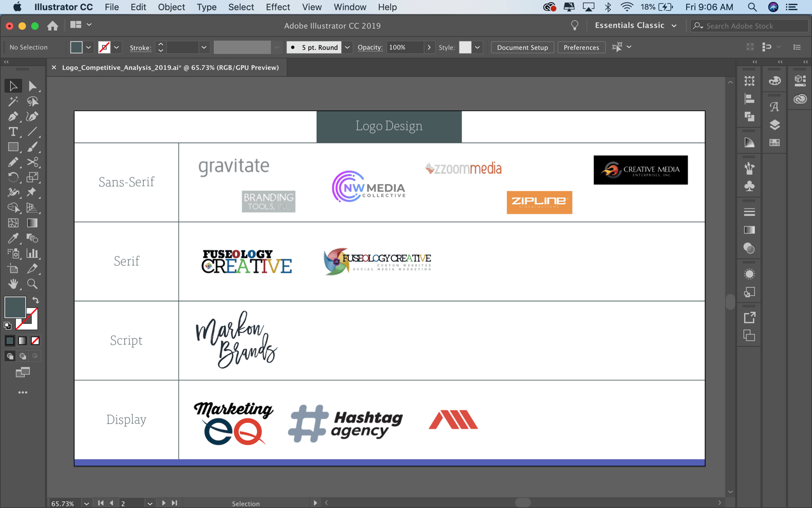Image resolution: width=812 pixels, height=508 pixels.
Task: Open the 5 pt. Round brush dropdown
Action: (347, 47)
